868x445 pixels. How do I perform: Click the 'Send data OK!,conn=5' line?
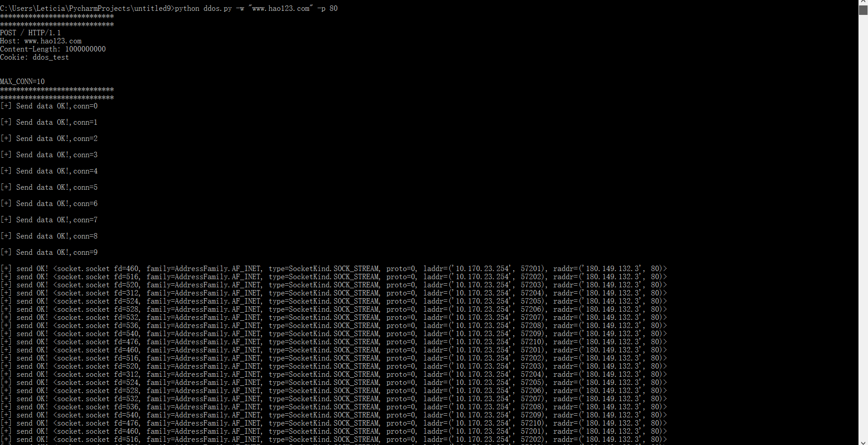click(49, 187)
